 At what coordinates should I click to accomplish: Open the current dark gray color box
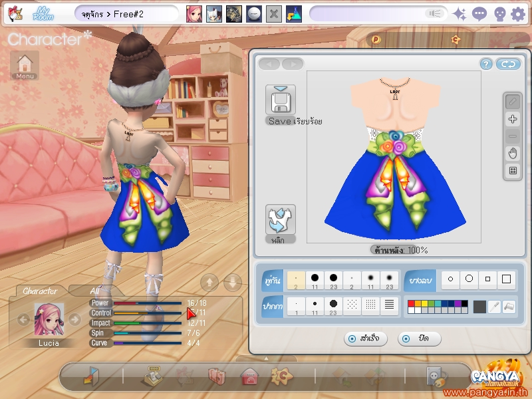479,307
